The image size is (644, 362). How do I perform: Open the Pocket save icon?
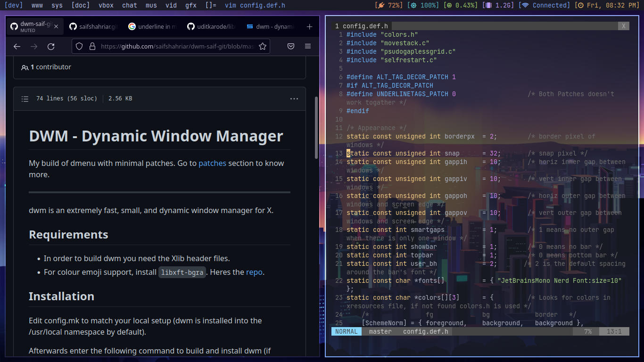[x=291, y=46]
